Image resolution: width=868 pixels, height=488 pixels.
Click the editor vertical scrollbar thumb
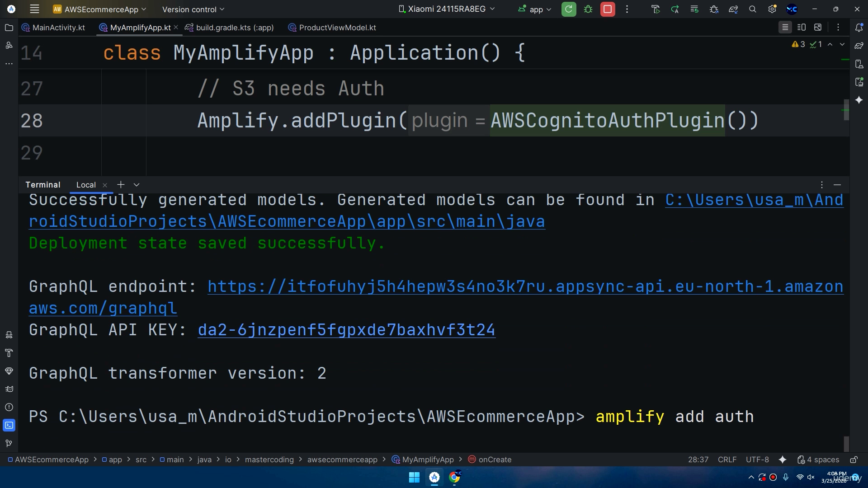846,110
